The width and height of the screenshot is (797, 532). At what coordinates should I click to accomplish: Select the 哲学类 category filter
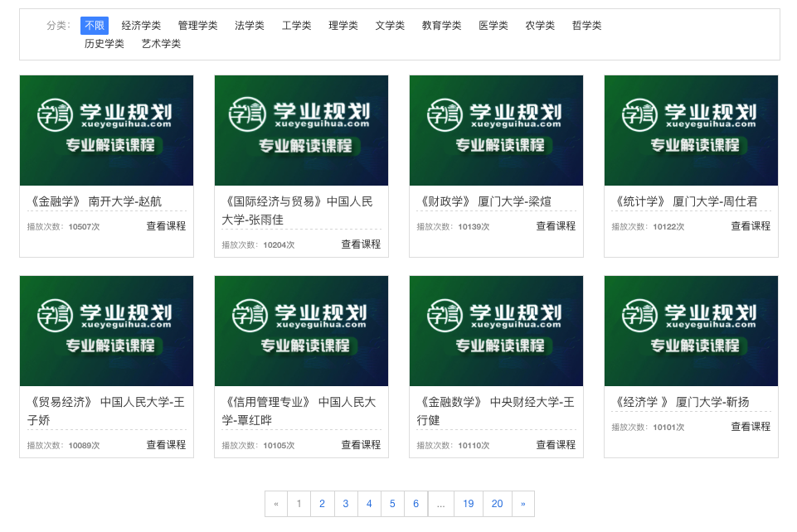586,26
